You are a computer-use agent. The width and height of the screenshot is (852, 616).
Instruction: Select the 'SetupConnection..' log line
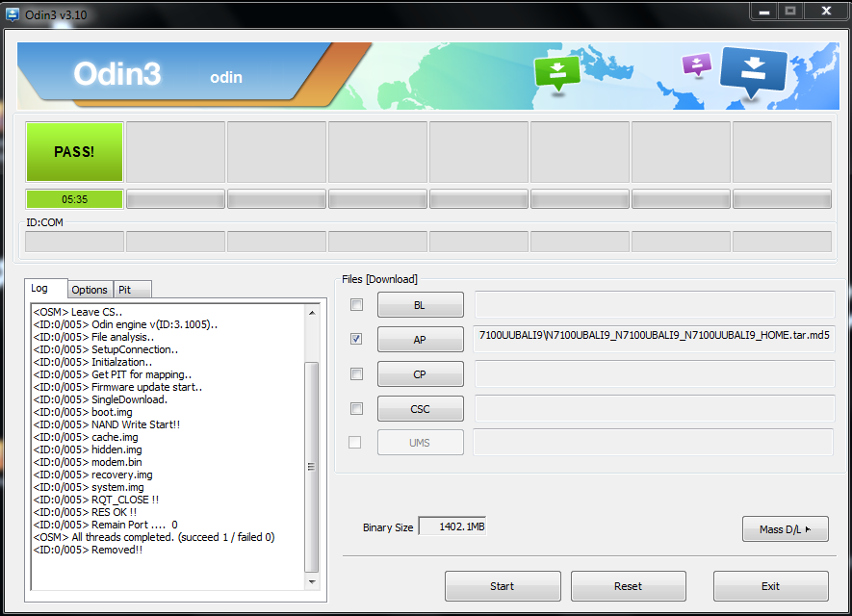pos(105,349)
